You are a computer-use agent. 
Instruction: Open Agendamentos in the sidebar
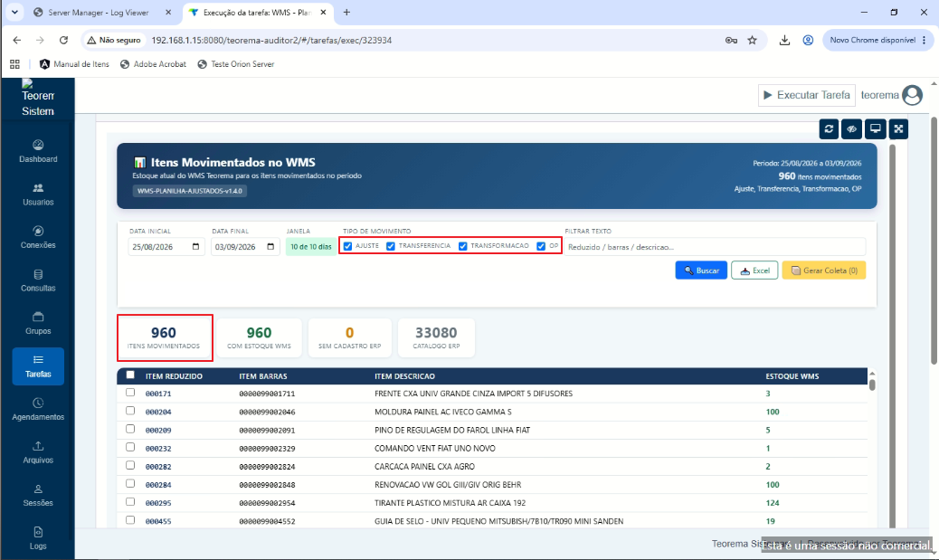point(38,409)
